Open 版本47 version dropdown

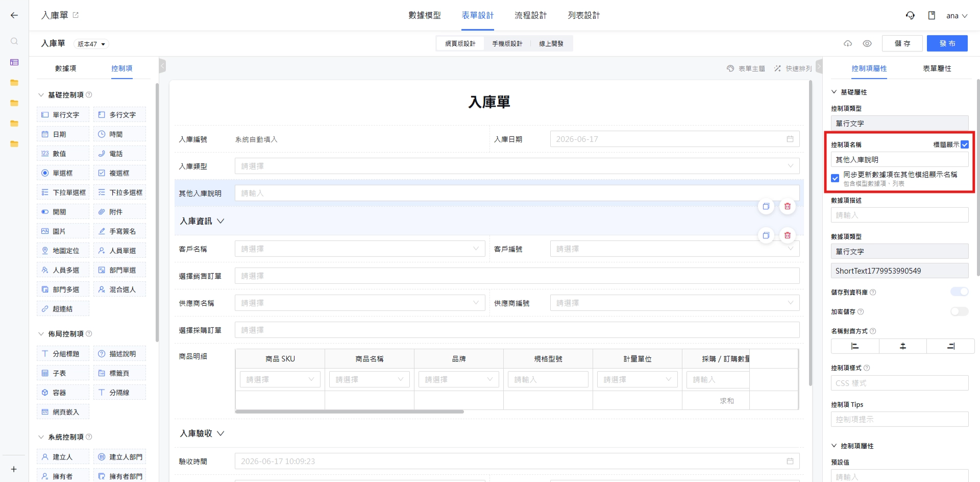[x=91, y=44]
